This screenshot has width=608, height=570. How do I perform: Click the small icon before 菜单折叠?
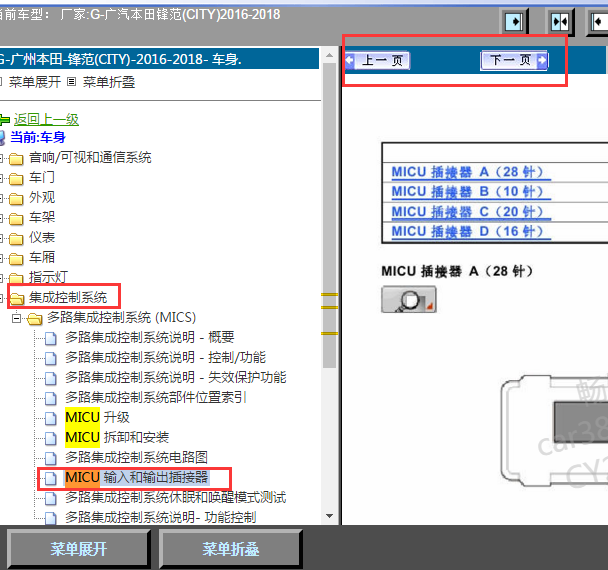pos(71,82)
